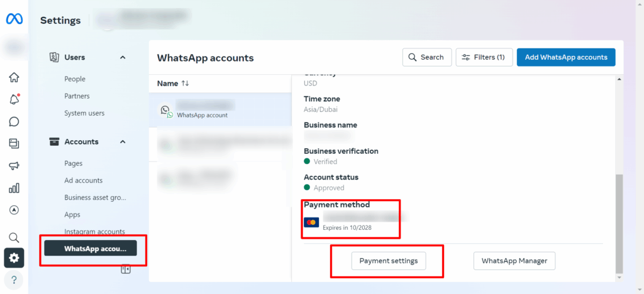This screenshot has height=294, width=644.
Task: Open the Insights bar chart icon
Action: click(x=14, y=188)
